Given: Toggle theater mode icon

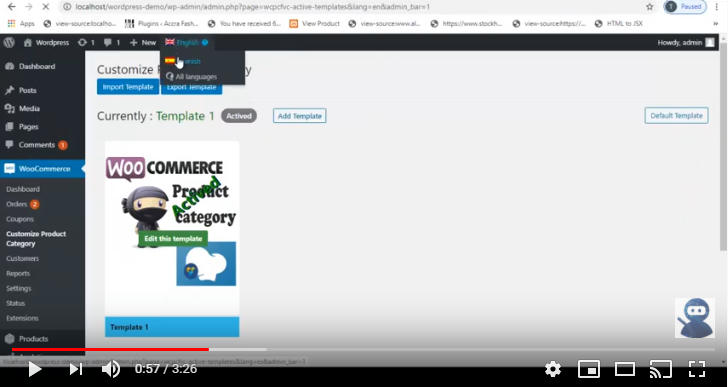Looking at the screenshot, I should point(624,369).
